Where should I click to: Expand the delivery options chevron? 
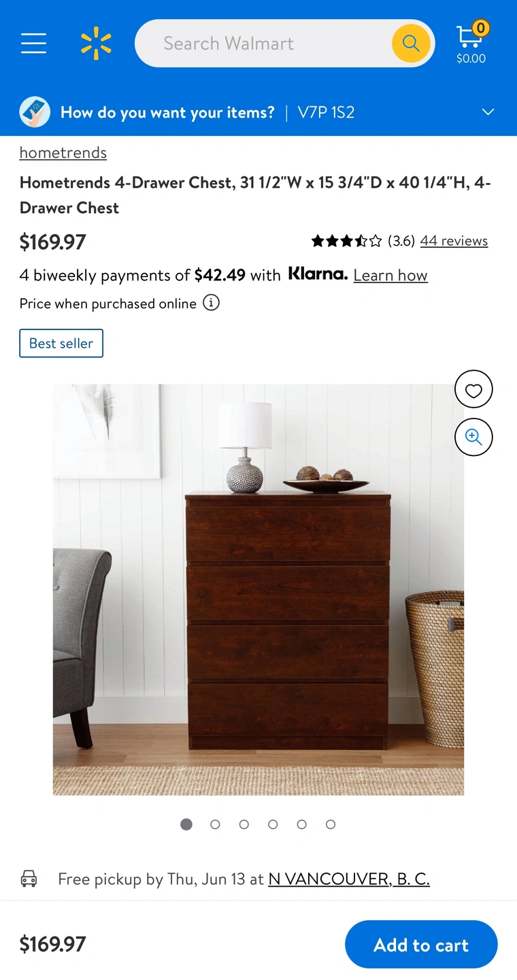click(x=488, y=112)
